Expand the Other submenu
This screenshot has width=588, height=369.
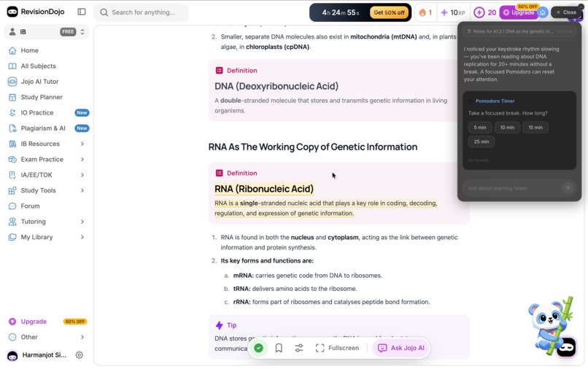(x=82, y=337)
